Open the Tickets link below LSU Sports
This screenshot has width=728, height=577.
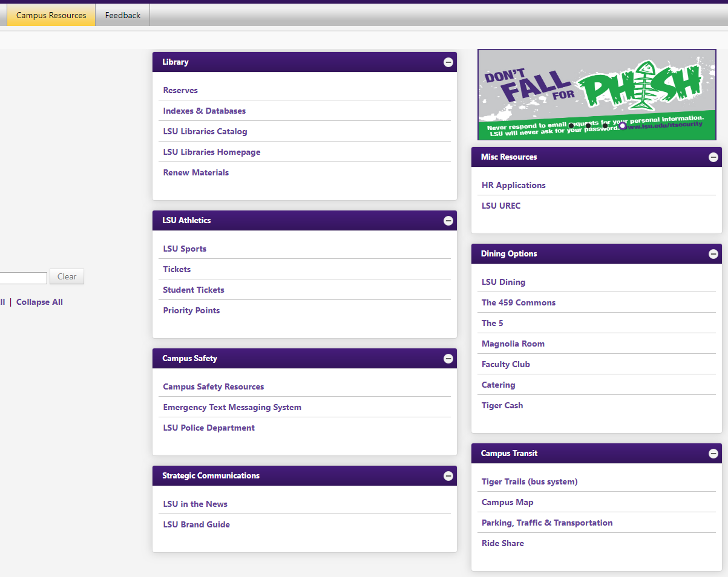pos(177,269)
